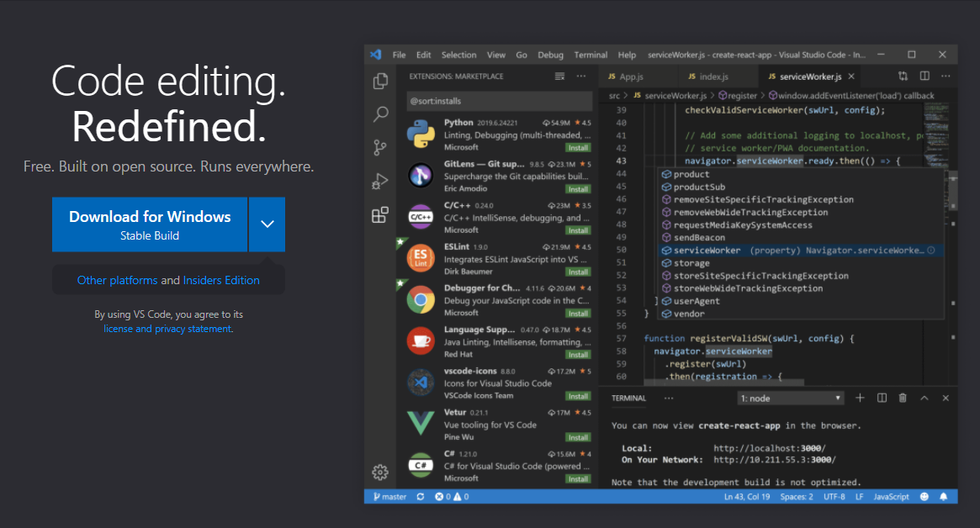This screenshot has width=980, height=528.
Task: Click the C/C++ extension logo
Action: [x=421, y=217]
